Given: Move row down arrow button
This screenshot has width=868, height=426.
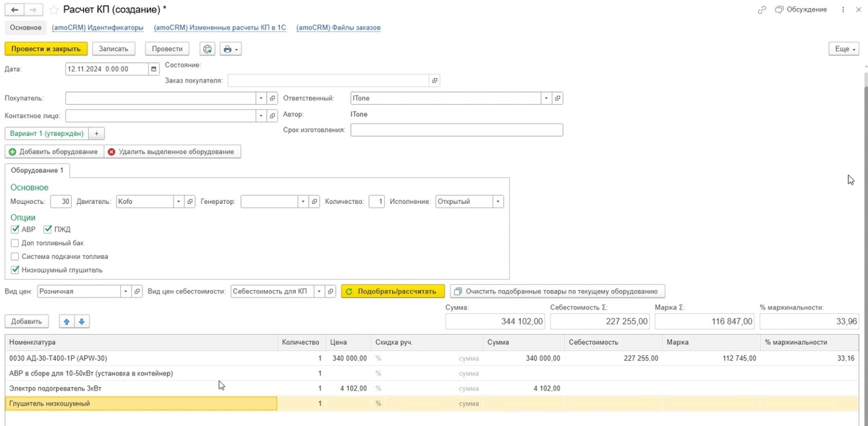Looking at the screenshot, I should click(82, 321).
